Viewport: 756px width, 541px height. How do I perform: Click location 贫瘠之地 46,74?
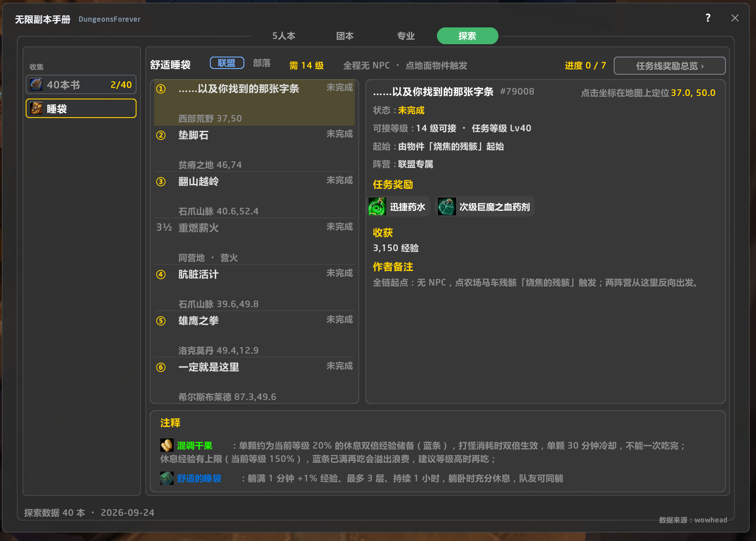(x=210, y=165)
